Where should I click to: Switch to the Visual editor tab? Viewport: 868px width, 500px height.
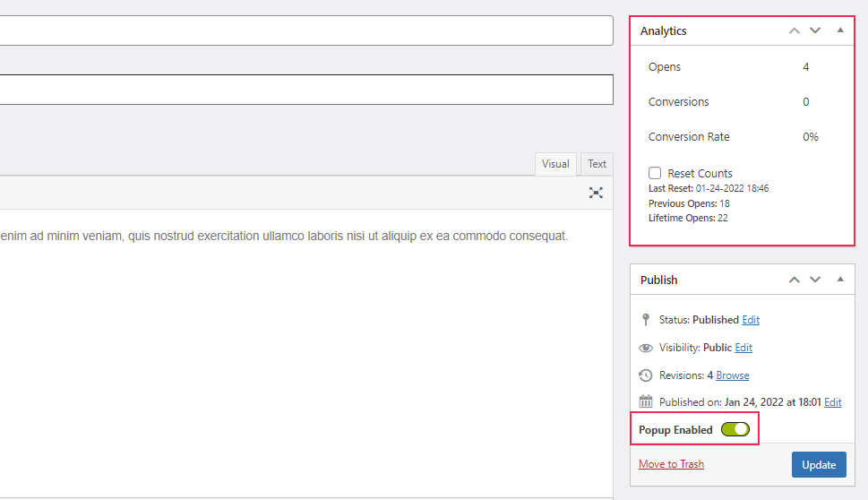tap(555, 164)
